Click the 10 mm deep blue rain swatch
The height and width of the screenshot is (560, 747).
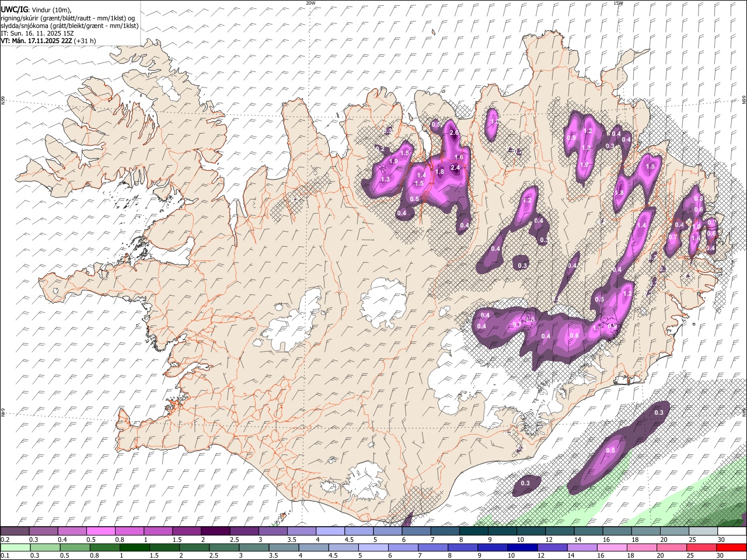tap(522, 547)
